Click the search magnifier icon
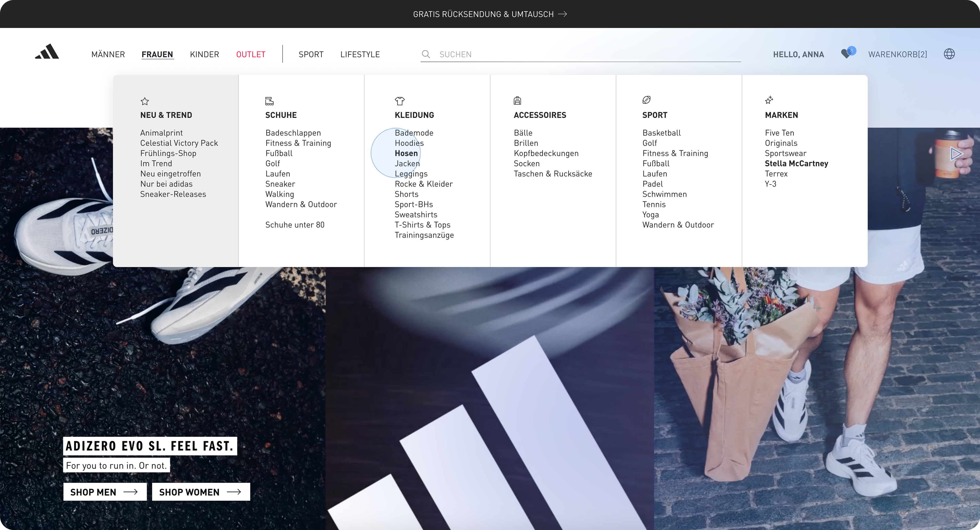This screenshot has width=980, height=530. point(426,54)
